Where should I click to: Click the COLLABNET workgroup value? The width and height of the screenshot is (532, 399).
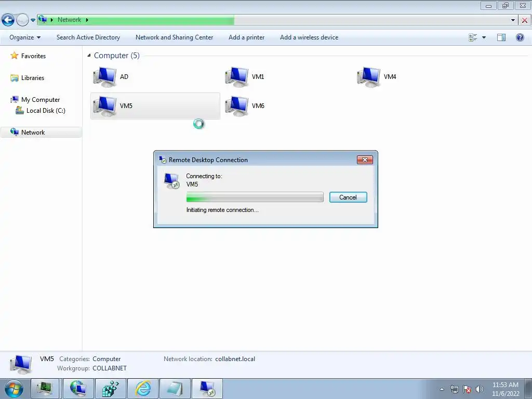pos(110,368)
